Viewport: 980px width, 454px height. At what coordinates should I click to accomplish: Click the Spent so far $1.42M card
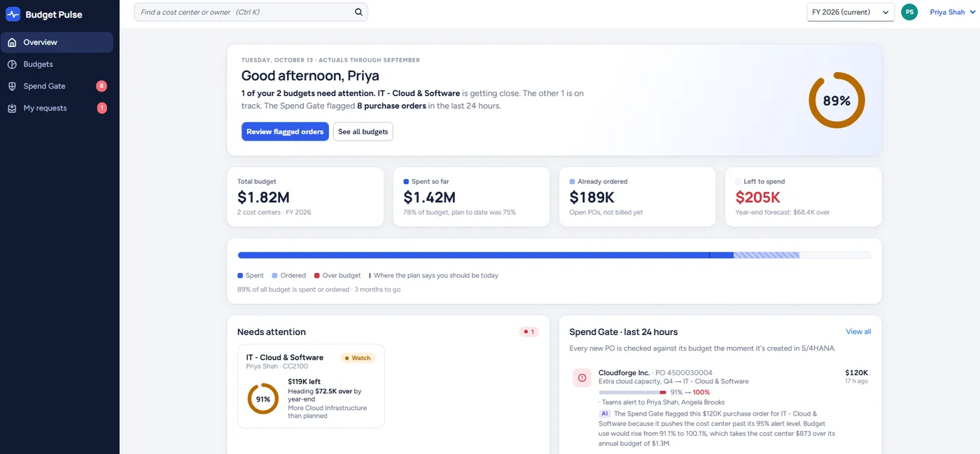click(x=471, y=197)
